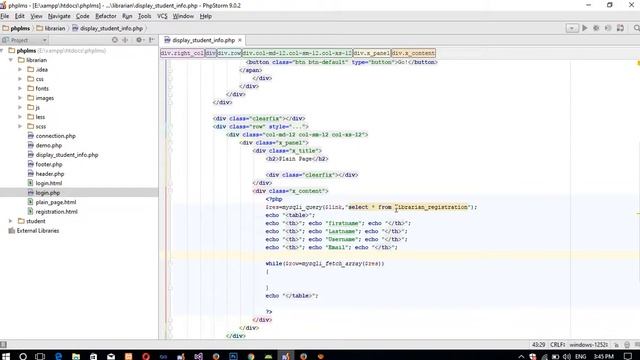Screen dimensions: 640x360
Task: Click the Run arrow in the top toolbar
Action: [584, 28]
